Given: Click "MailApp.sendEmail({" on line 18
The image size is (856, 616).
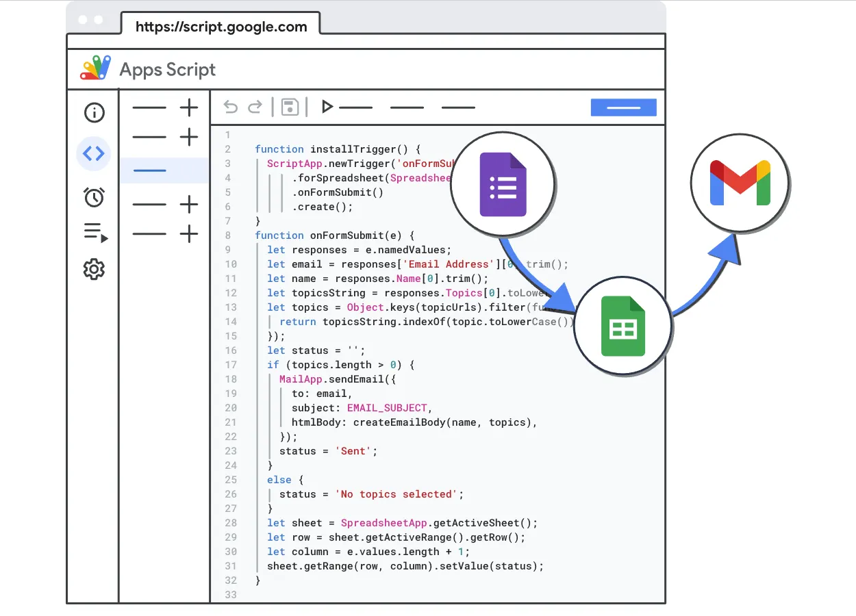Looking at the screenshot, I should 338,379.
